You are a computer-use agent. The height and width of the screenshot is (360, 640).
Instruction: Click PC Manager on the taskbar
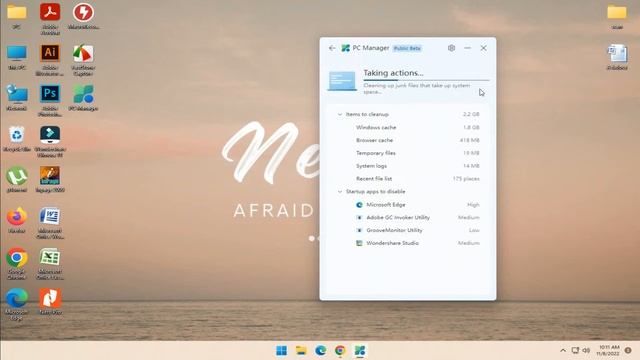pos(360,351)
